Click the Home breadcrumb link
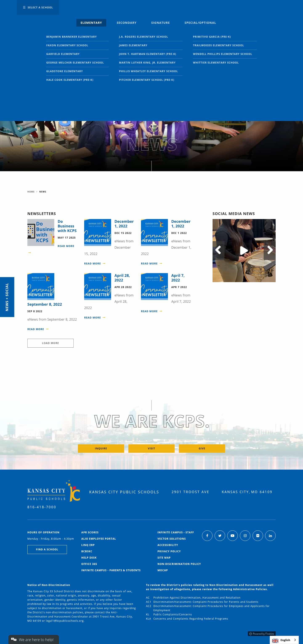Image resolution: width=303 pixels, height=644 pixels. point(31,192)
